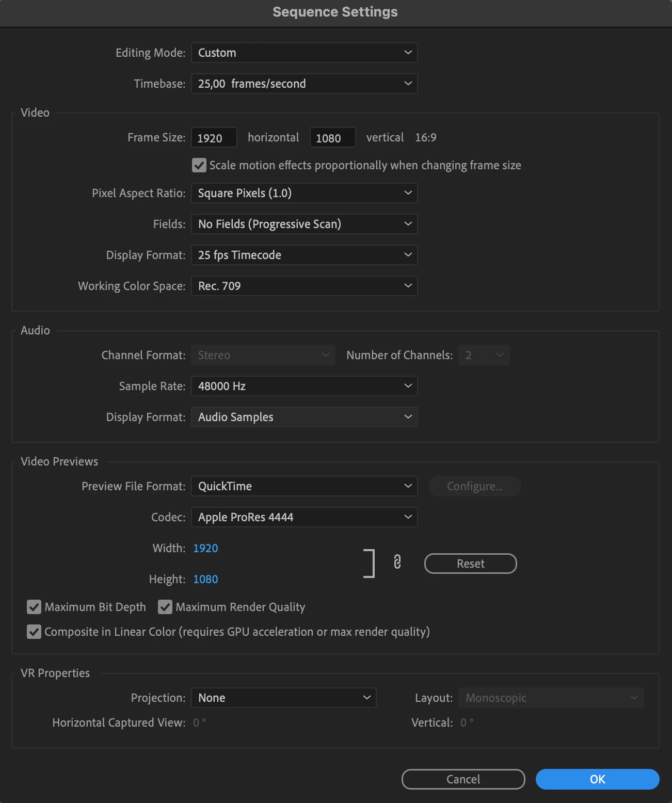Expand the Preview File Format dropdown
This screenshot has height=803, width=672.
[305, 486]
